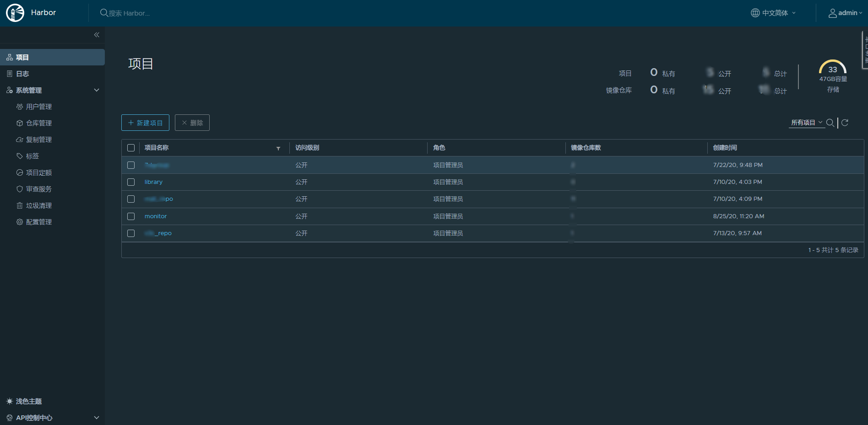Check the box for monitor project
This screenshot has height=425, width=868.
[x=131, y=216]
